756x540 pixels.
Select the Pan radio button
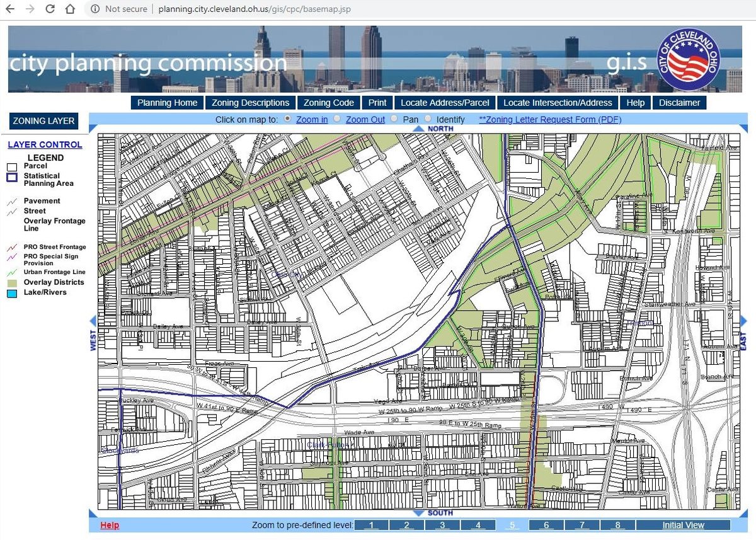394,118
